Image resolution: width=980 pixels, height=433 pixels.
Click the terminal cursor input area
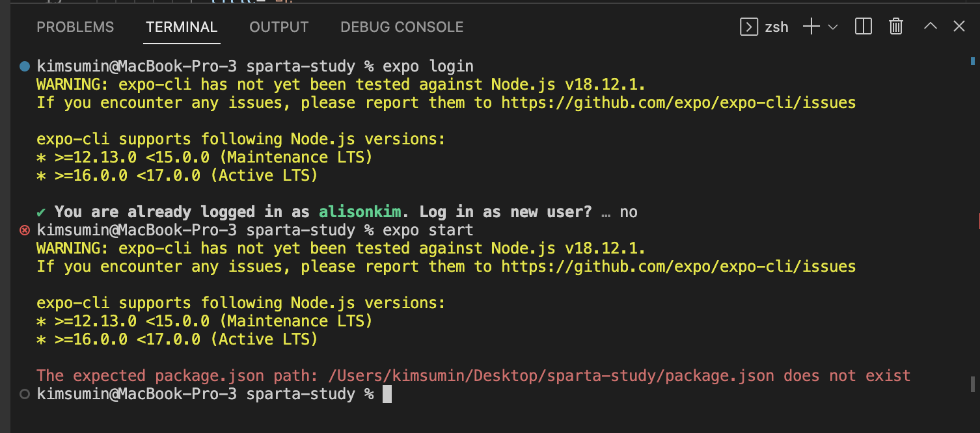coord(387,394)
